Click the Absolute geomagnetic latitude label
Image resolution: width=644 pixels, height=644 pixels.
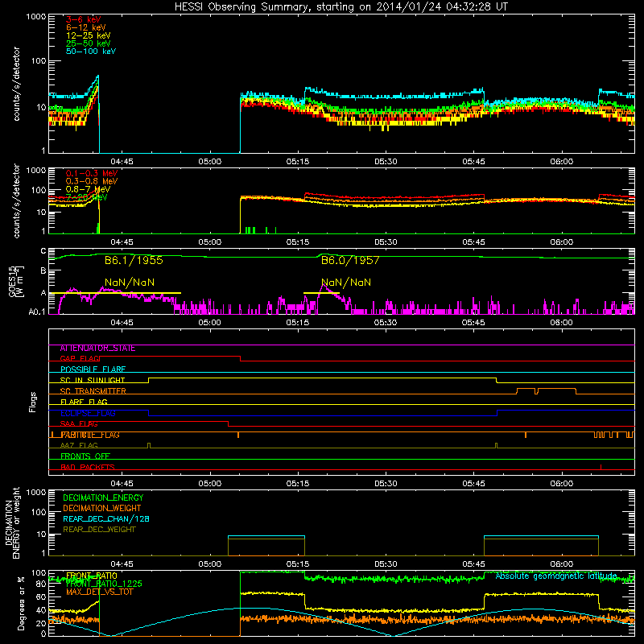point(556,576)
